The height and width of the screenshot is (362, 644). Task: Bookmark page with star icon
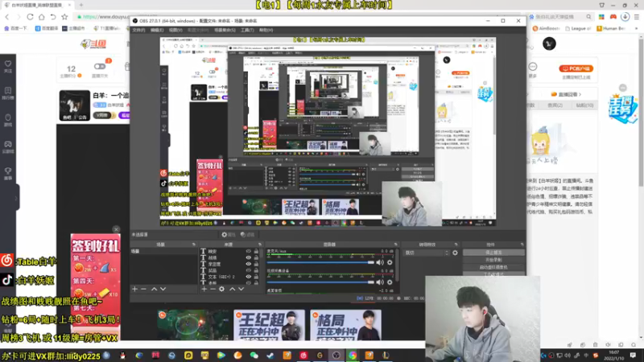point(64,17)
